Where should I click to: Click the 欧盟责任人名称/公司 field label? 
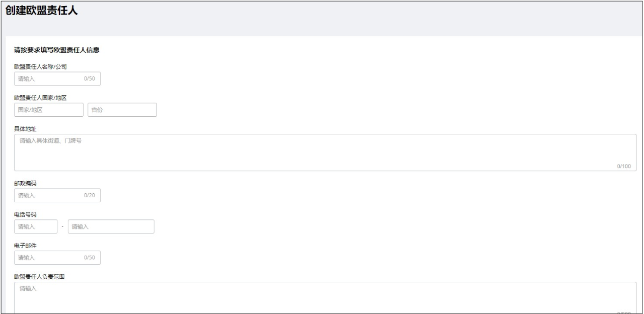pyautogui.click(x=40, y=66)
